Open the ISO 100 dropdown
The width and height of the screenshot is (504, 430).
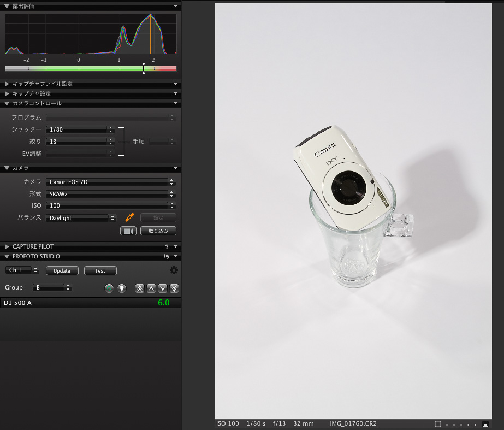110,206
